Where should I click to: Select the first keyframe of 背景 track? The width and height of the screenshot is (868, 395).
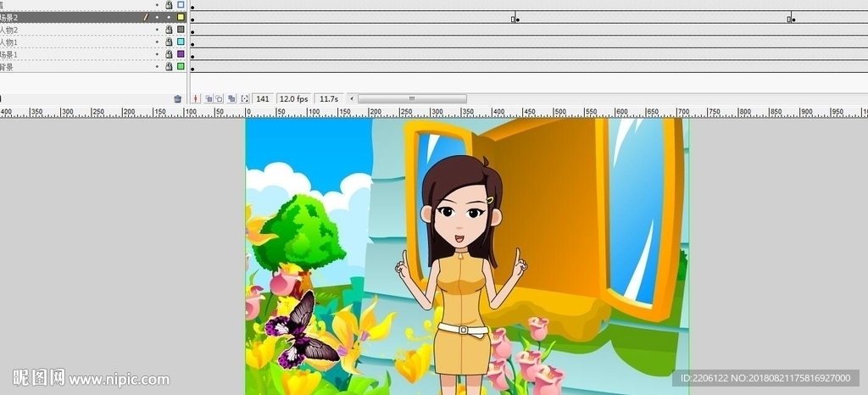coord(192,69)
